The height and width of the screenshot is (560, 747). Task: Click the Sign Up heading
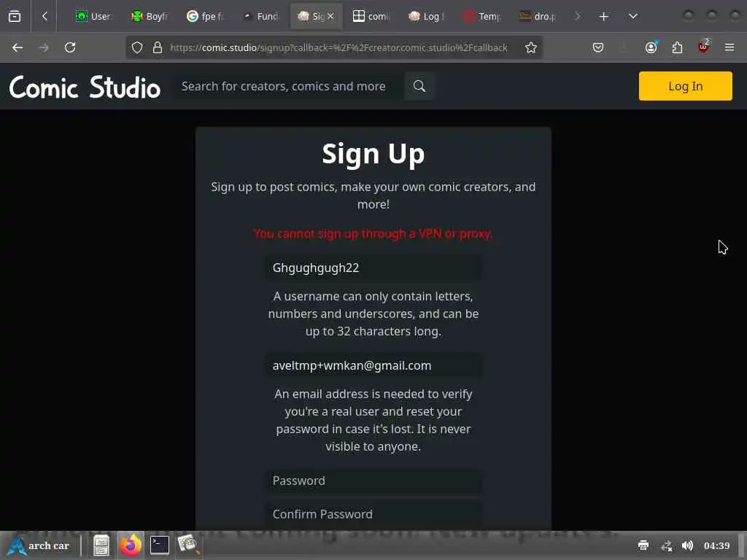(x=373, y=155)
